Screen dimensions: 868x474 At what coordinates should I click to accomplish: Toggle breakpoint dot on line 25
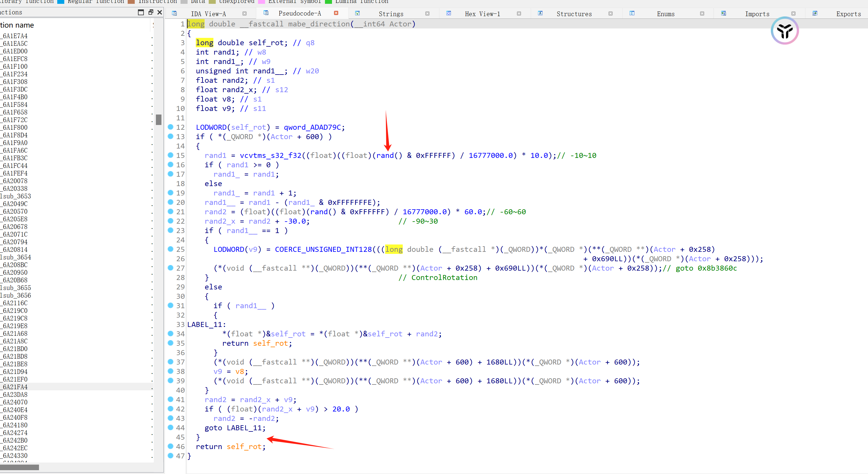pos(171,249)
